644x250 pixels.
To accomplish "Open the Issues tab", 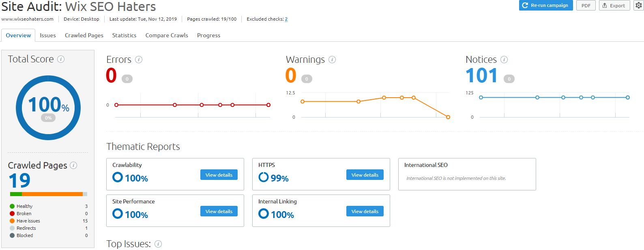I will coord(48,35).
